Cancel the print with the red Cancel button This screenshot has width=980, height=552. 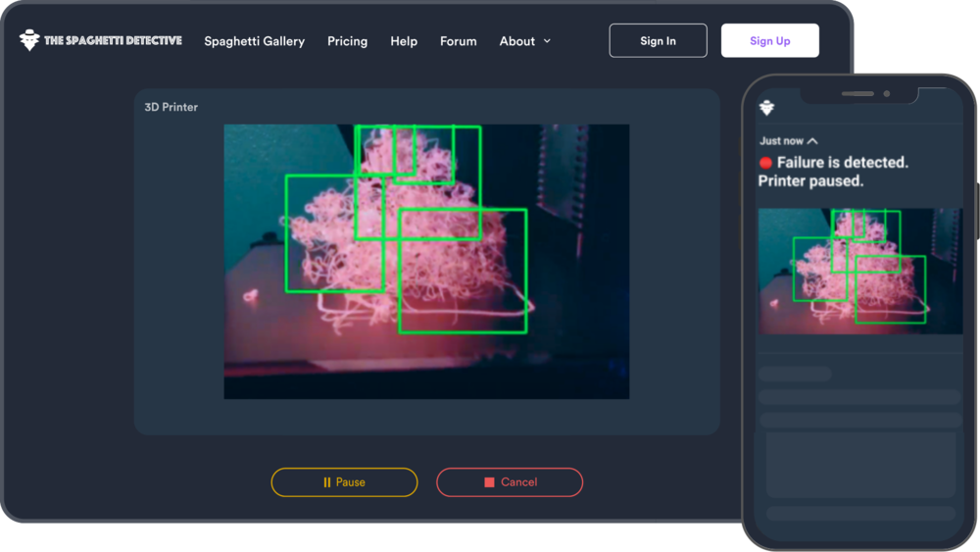click(510, 482)
